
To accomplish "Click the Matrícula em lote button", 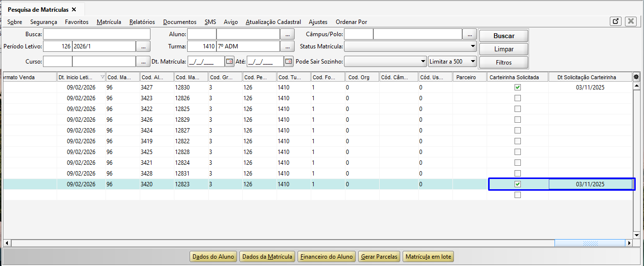I will coord(429,256).
